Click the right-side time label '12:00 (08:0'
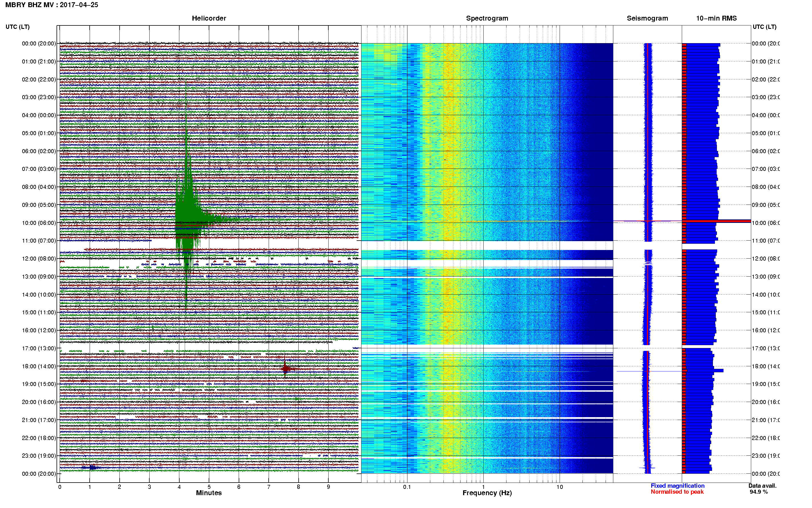The image size is (812, 508). (766, 258)
